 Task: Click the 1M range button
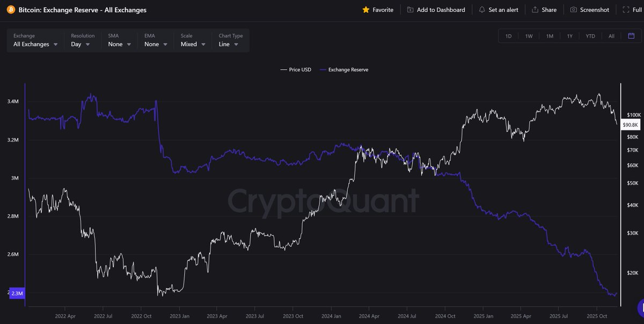tap(550, 35)
